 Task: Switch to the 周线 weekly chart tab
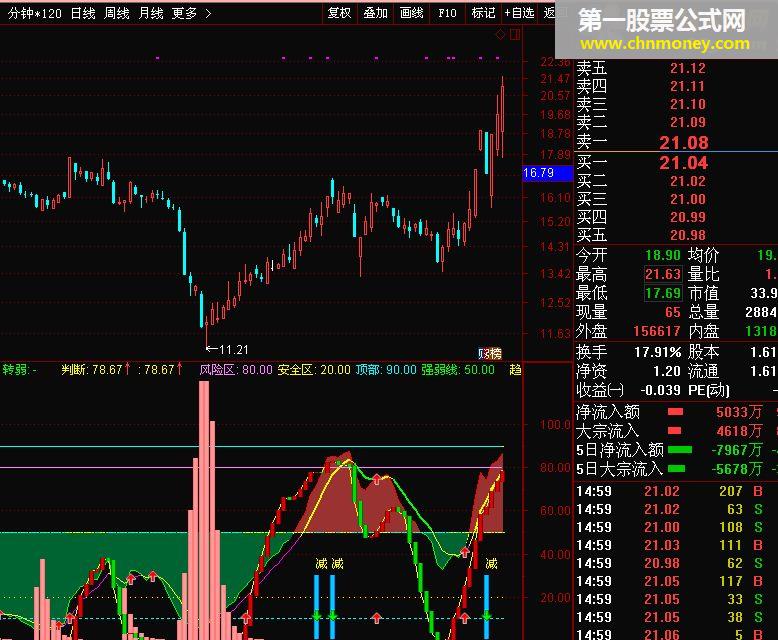click(117, 13)
